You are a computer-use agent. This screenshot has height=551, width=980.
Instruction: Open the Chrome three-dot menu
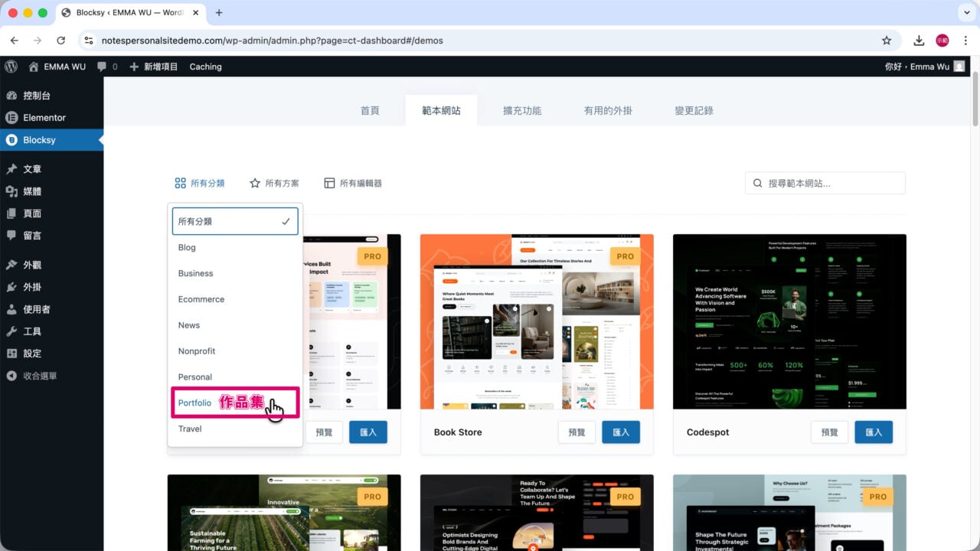[x=965, y=41]
